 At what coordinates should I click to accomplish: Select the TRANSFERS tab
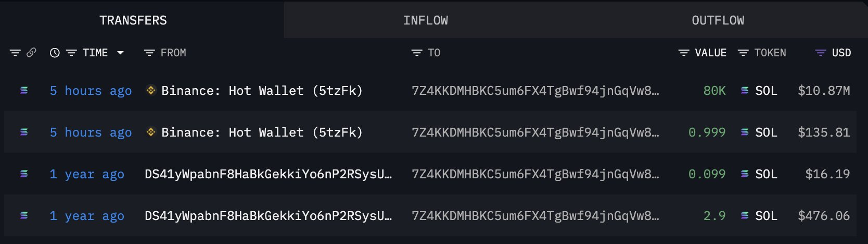(x=133, y=20)
